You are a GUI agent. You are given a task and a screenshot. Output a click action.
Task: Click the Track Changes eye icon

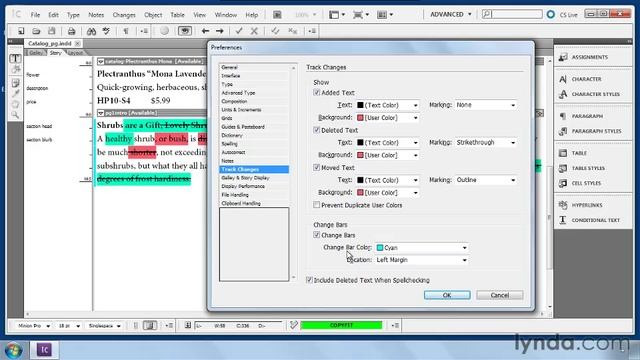pos(185,31)
